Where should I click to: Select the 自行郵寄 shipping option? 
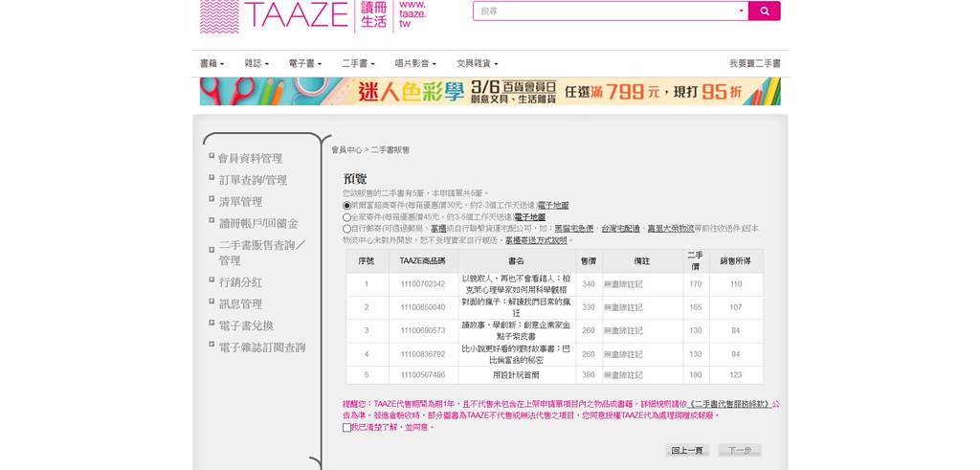click(346, 229)
